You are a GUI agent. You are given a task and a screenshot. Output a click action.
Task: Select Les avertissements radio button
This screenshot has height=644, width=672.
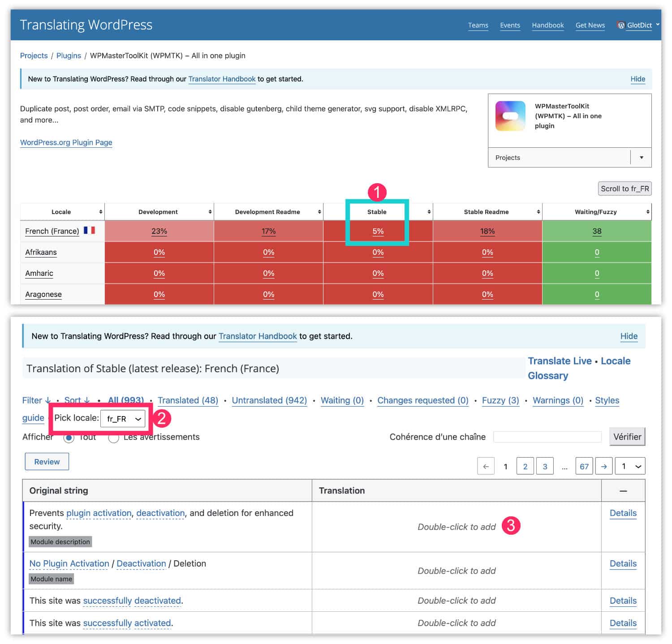tap(113, 438)
